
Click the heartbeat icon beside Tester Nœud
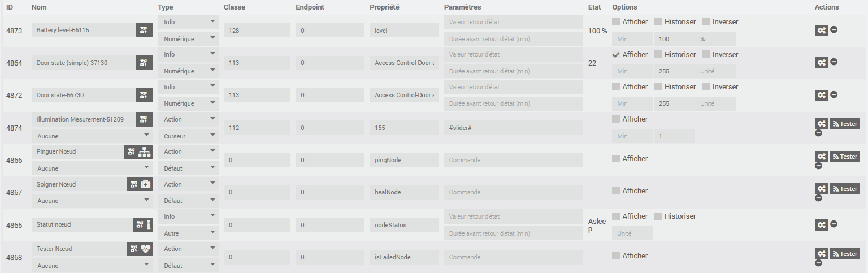click(x=145, y=249)
